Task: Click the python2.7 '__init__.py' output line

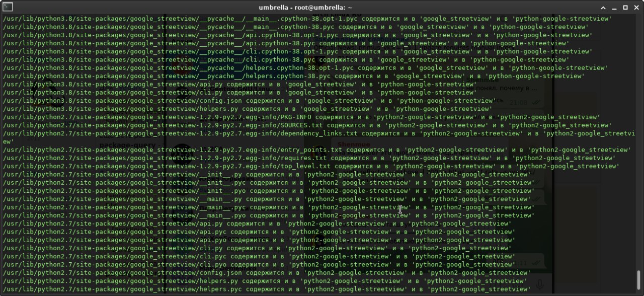Action: click(266, 174)
